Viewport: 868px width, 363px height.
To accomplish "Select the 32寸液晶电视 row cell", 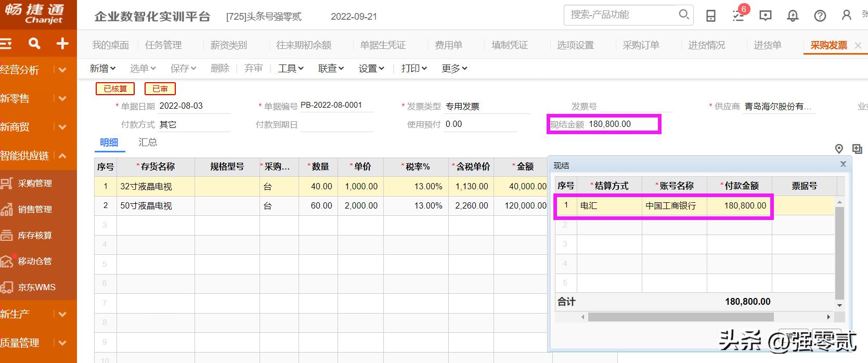I will [156, 186].
